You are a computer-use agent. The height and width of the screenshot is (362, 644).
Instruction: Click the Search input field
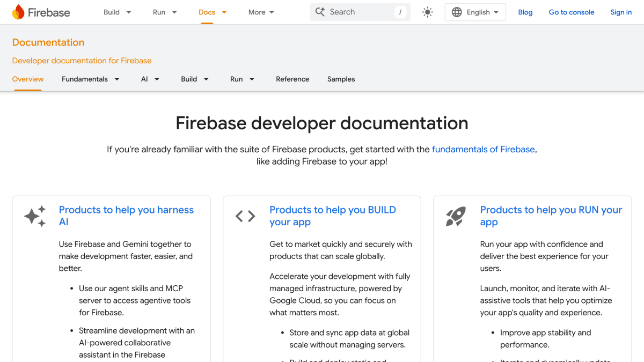point(360,12)
